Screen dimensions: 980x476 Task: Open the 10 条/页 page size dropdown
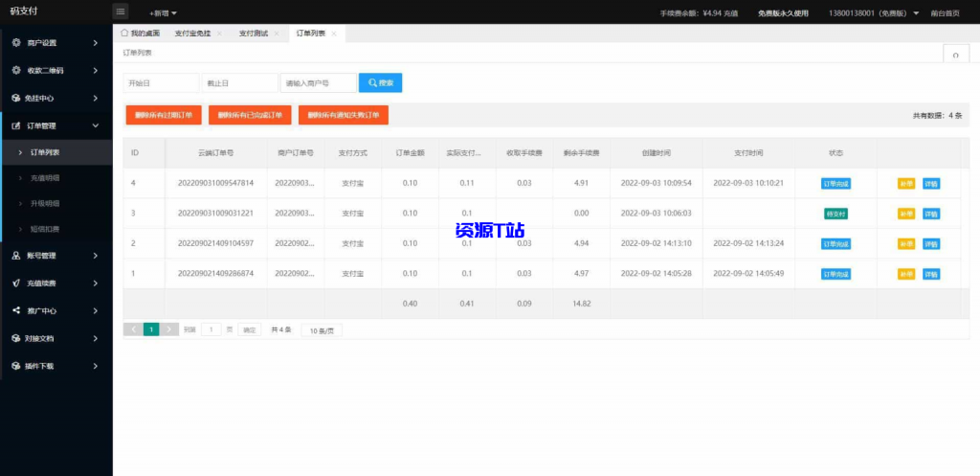(322, 329)
